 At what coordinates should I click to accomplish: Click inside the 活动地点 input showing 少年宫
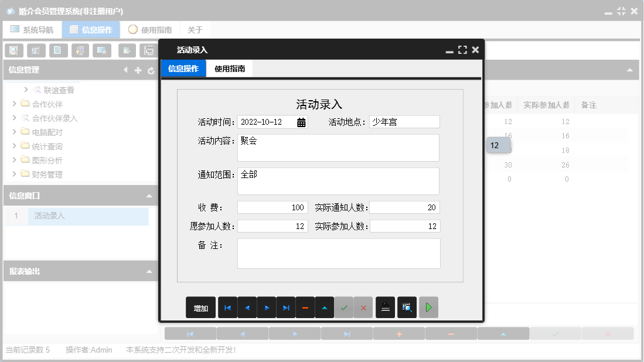[x=406, y=122]
